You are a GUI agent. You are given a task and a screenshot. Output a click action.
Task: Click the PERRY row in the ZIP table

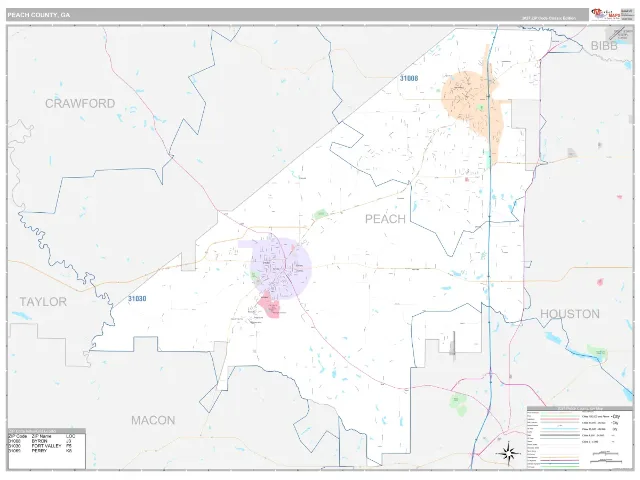42,451
